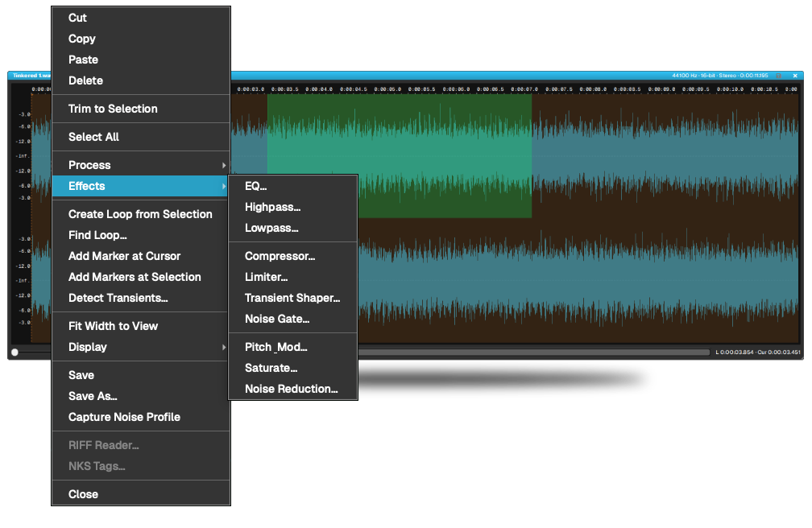Choose the Noise Gate effect

293,319
